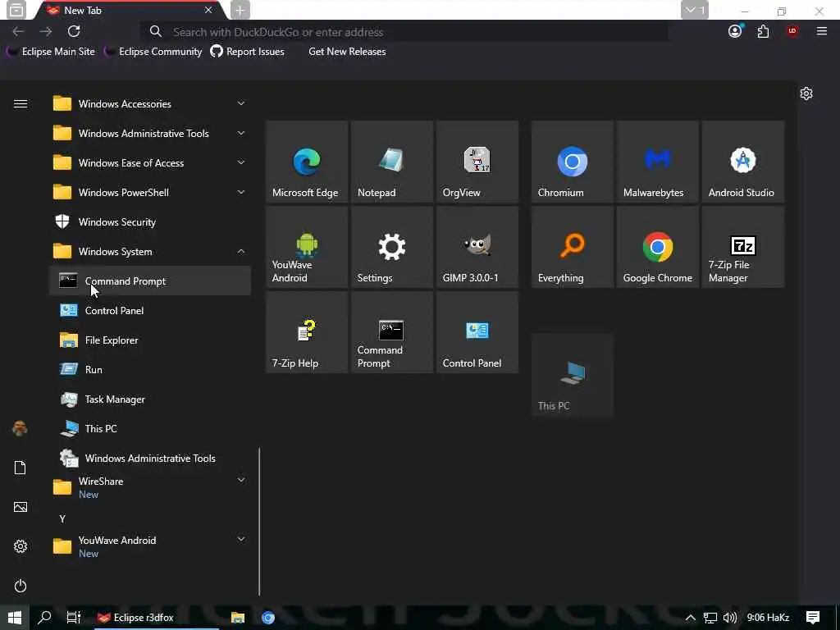Launch Task Manager from the app list
The height and width of the screenshot is (630, 840).
[x=150, y=399]
